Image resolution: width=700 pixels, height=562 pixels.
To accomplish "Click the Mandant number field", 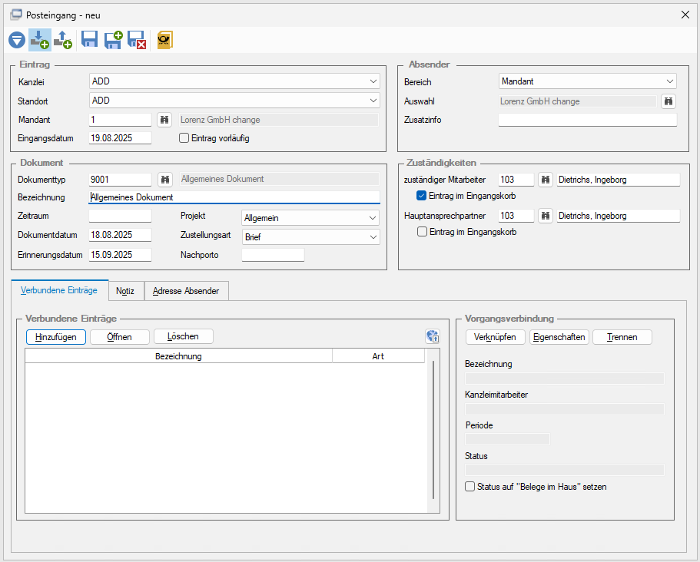I will tap(120, 120).
